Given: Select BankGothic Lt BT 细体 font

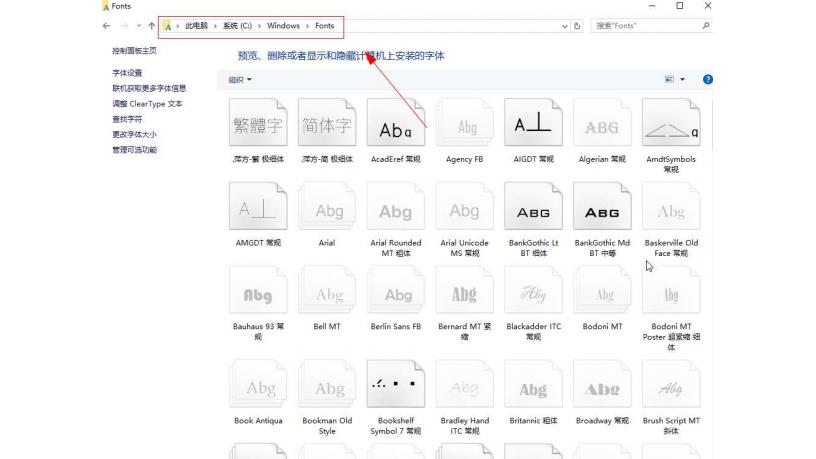Looking at the screenshot, I should 533,206.
